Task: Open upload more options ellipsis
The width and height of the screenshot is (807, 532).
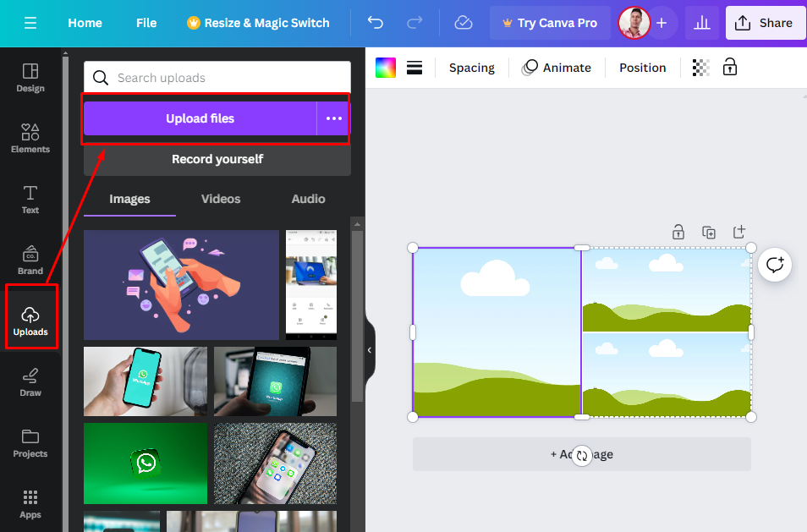Action: (x=334, y=118)
